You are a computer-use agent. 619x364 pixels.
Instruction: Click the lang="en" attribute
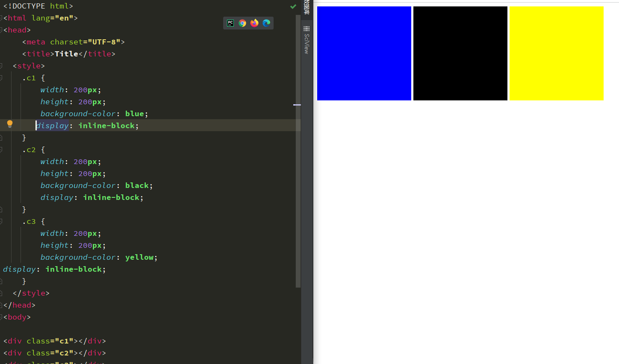52,18
